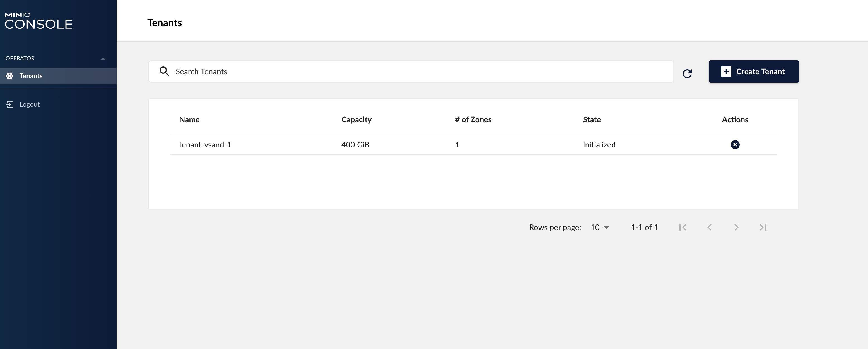
Task: Open the Tenants sidebar item
Action: pyautogui.click(x=58, y=76)
